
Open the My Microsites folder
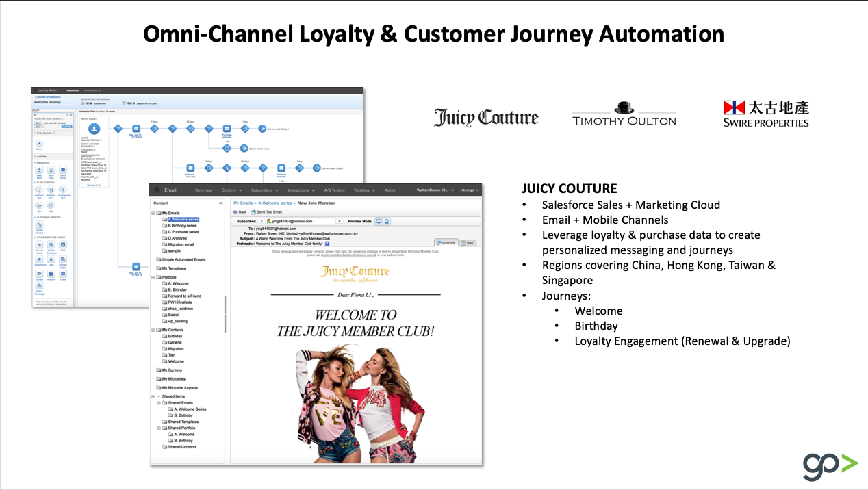[170, 379]
